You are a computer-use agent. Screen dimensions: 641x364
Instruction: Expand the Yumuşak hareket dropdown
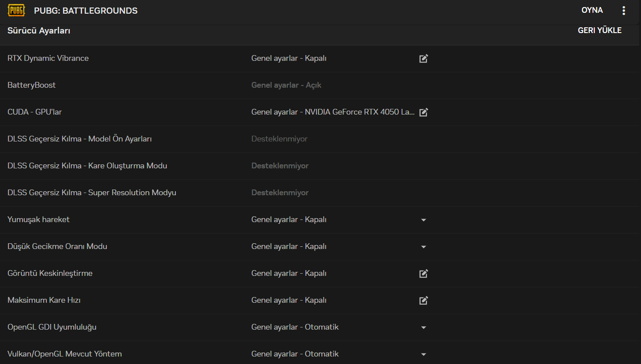[424, 220]
